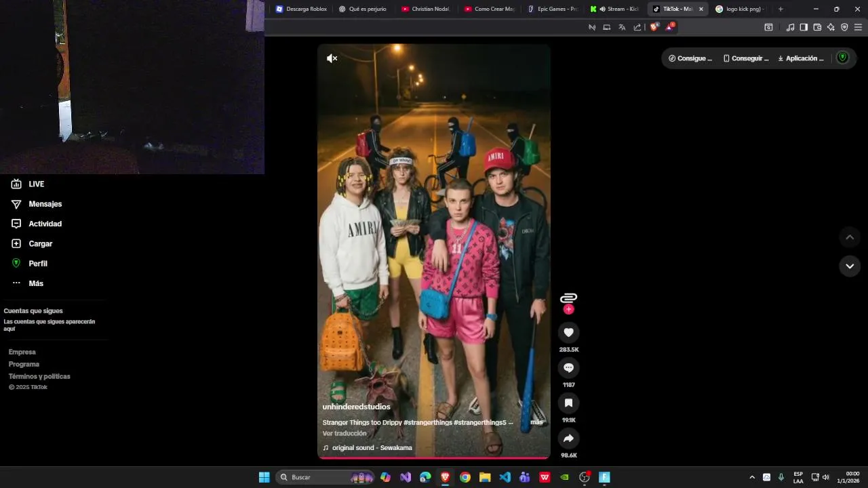The width and height of the screenshot is (868, 488).
Task: Open Perfil in the sidebar
Action: pyautogui.click(x=29, y=263)
